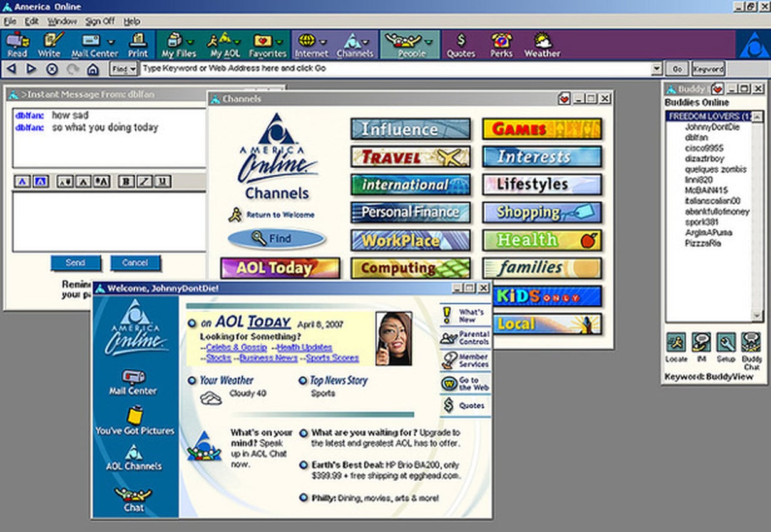Select the Locate buddy icon

(x=676, y=342)
